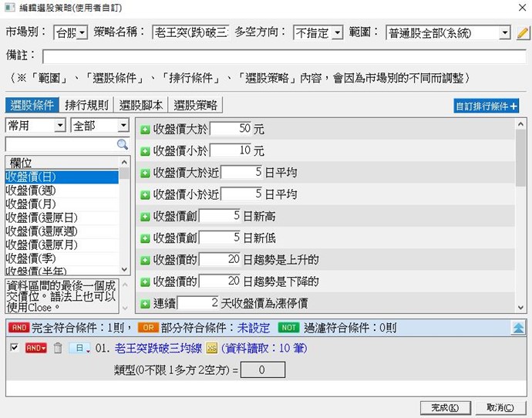Collapse the conditions panel with the up-arrow icon
Image resolution: width=532 pixels, height=418 pixels.
[x=520, y=327]
